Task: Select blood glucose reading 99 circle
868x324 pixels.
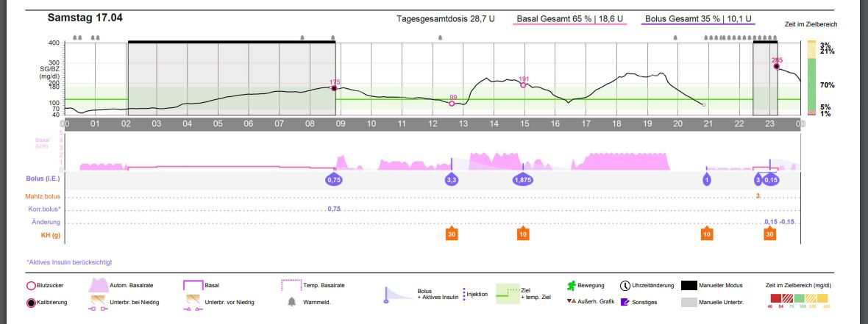Action: point(452,104)
